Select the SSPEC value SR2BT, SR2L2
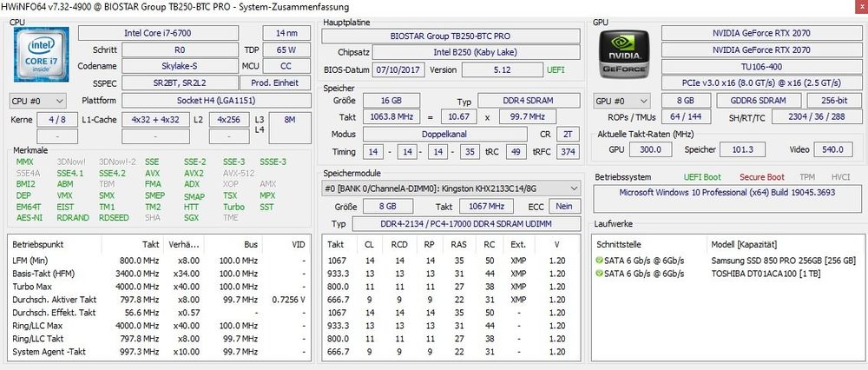The height and width of the screenshot is (370, 868). point(180,83)
